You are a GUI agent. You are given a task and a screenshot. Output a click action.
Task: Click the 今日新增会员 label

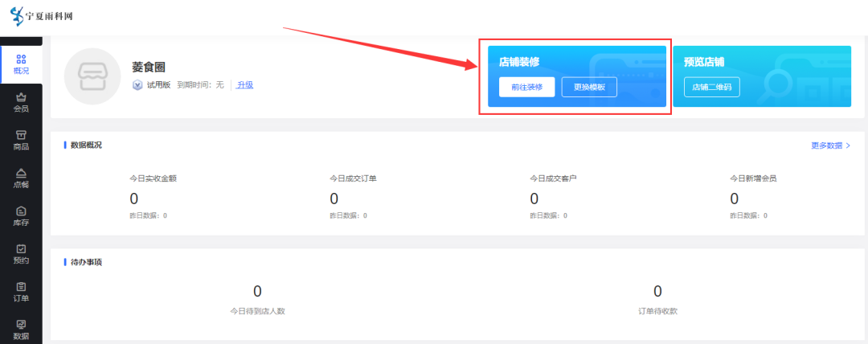click(x=753, y=178)
